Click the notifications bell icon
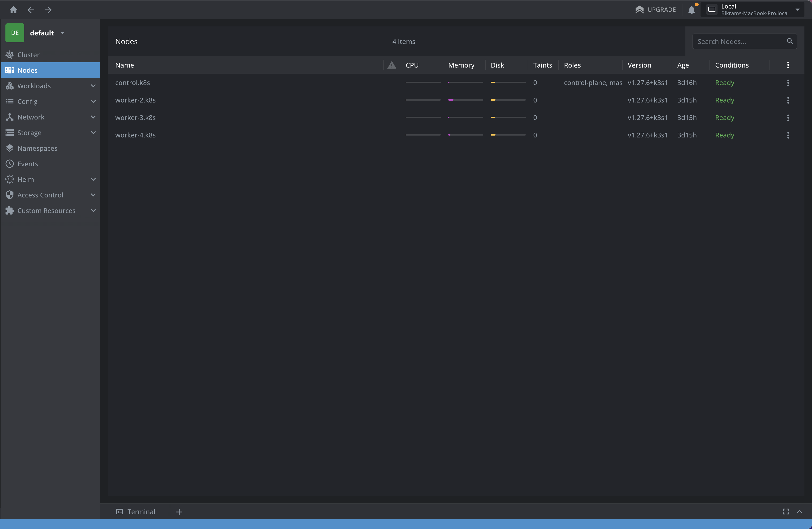 tap(692, 10)
